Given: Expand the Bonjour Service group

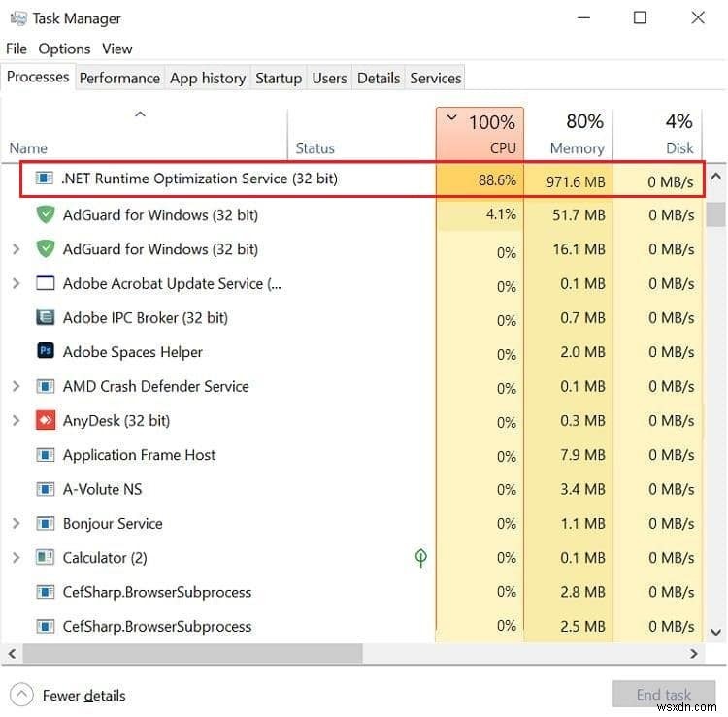Looking at the screenshot, I should point(16,524).
